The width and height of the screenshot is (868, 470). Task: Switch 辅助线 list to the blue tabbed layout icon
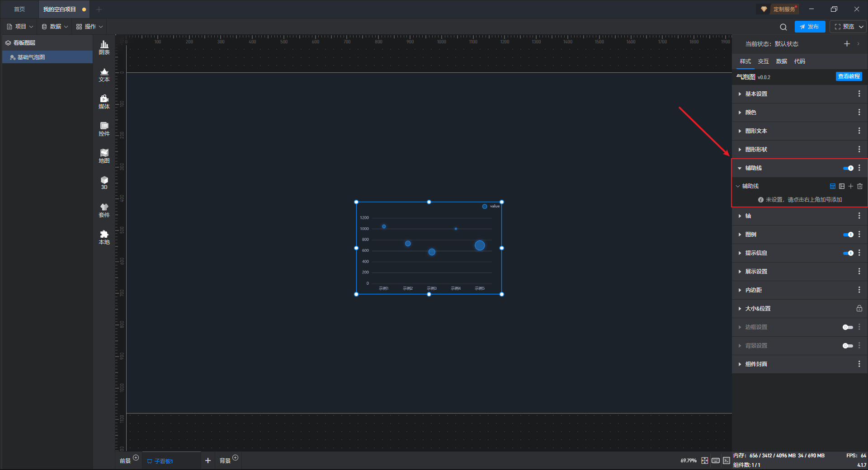tap(833, 186)
